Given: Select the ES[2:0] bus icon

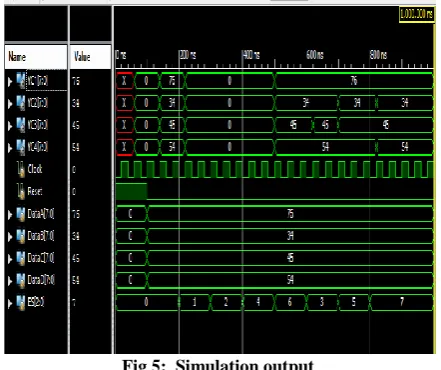Looking at the screenshot, I should [21, 302].
